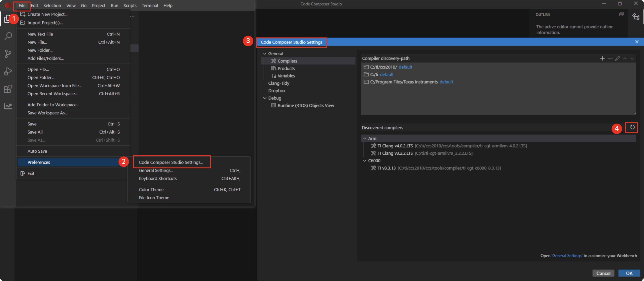Click the three-dots more actions icon
Viewport: 644px width, 281px height.
click(x=133, y=16)
